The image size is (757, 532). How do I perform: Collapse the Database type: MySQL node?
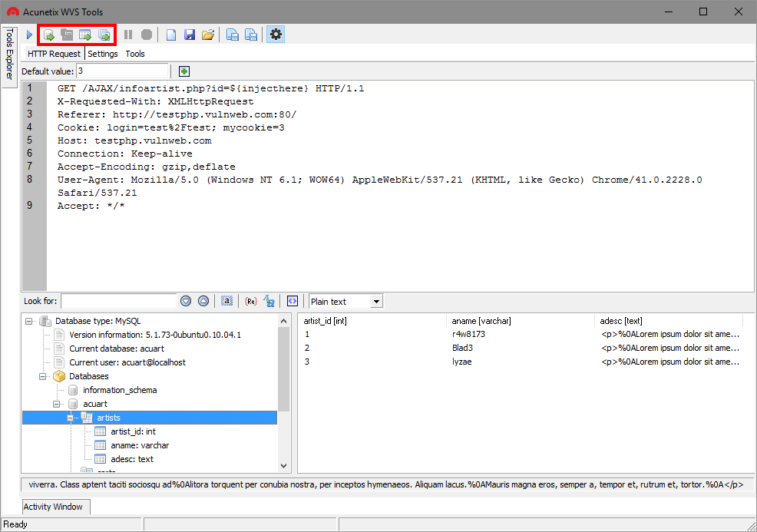[29, 321]
